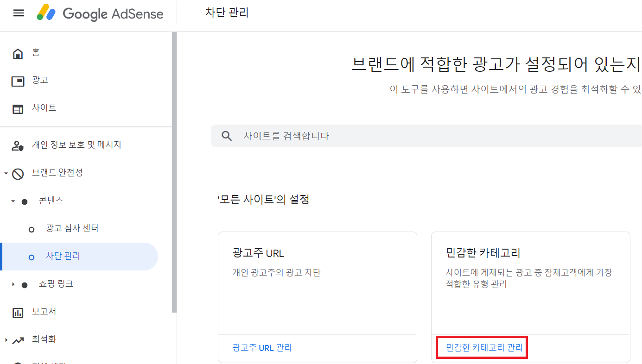Click the 광고주 URL 관리 link
Screen dimensions: 642x364
point(262,348)
